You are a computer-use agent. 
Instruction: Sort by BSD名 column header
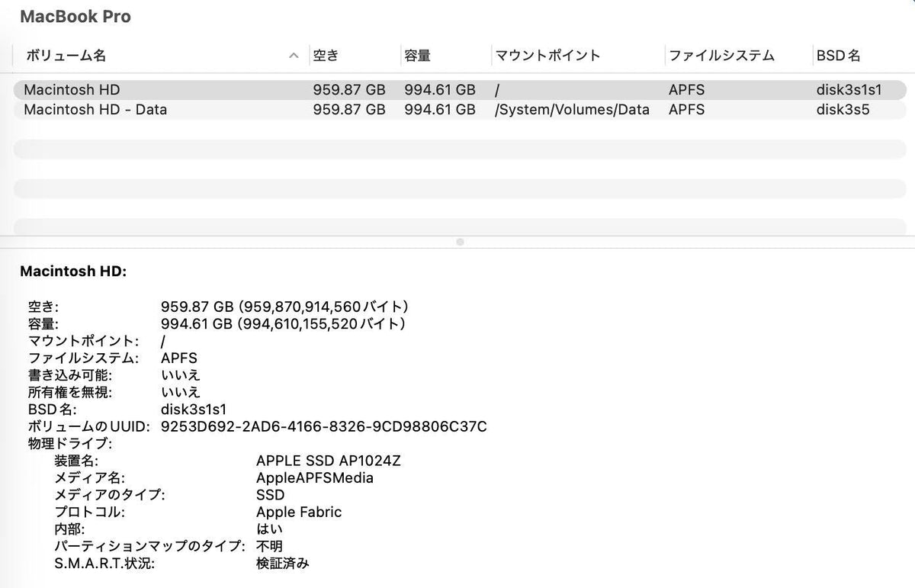(838, 56)
